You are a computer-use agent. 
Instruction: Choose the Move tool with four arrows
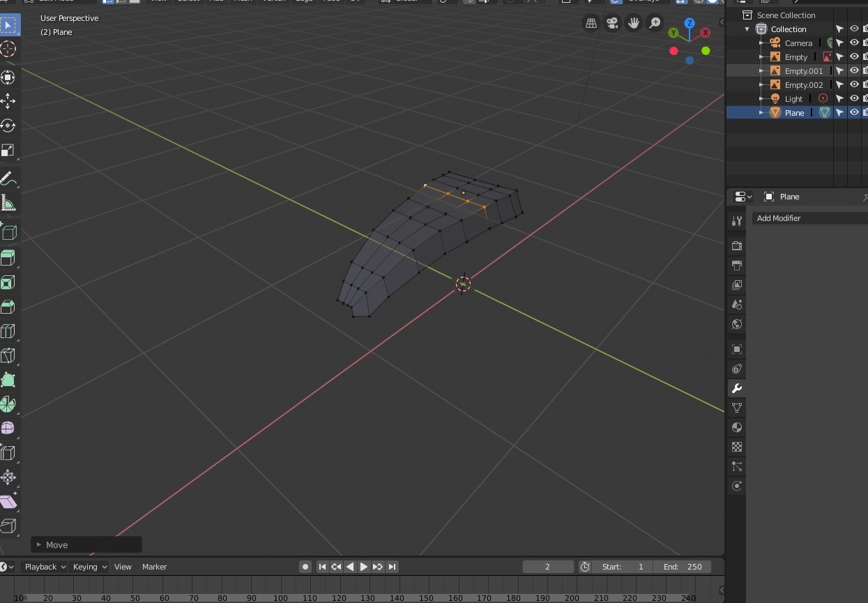click(x=8, y=100)
